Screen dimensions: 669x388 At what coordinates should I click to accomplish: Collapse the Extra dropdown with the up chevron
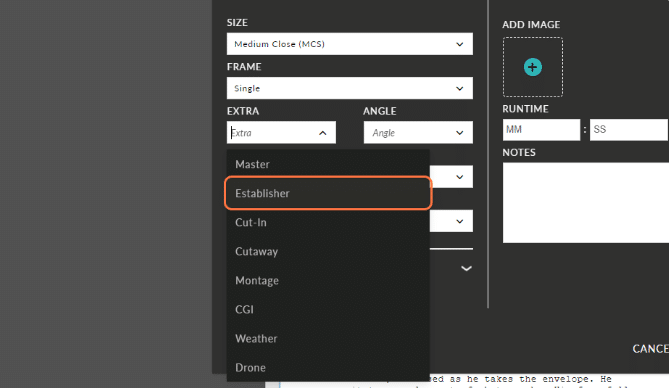click(323, 133)
